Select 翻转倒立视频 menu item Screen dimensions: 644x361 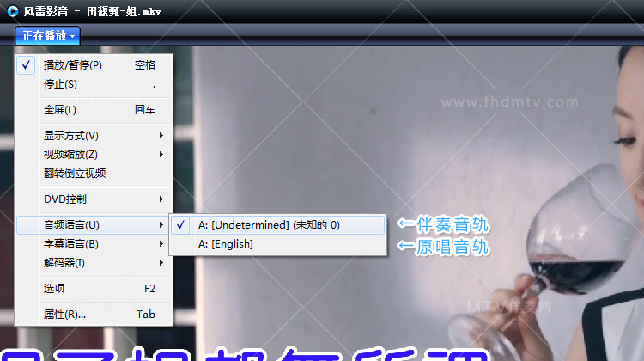click(94, 174)
